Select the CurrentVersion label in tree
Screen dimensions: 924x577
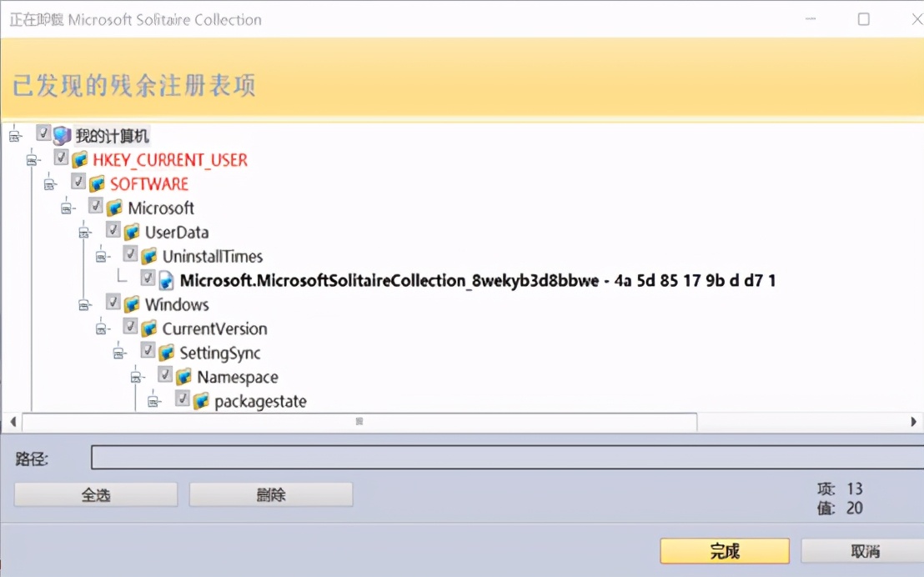(x=214, y=329)
